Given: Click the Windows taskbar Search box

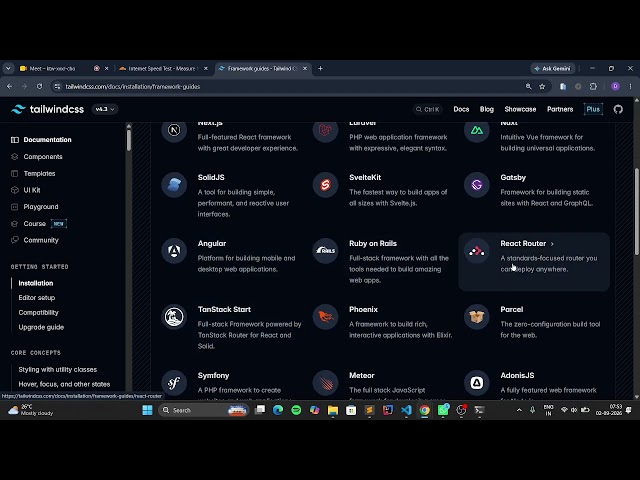Looking at the screenshot, I should [x=204, y=410].
